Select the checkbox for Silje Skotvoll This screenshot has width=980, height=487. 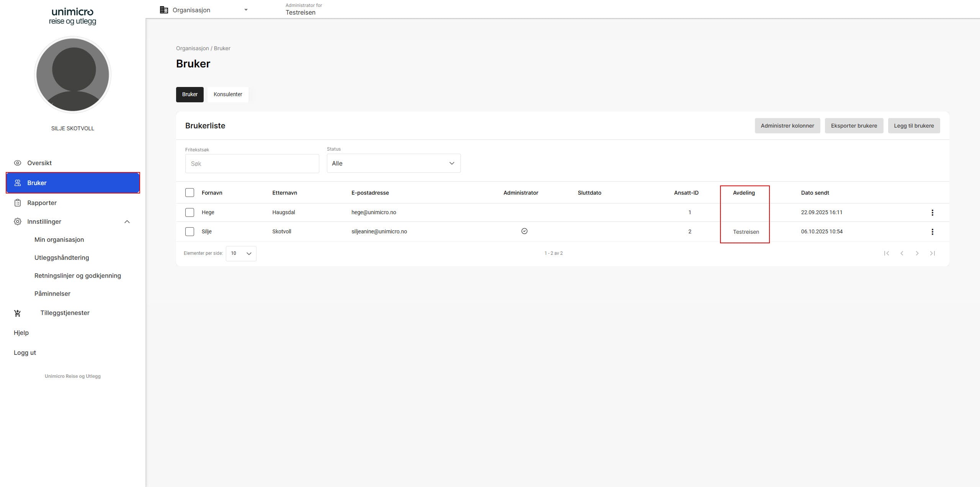(189, 231)
